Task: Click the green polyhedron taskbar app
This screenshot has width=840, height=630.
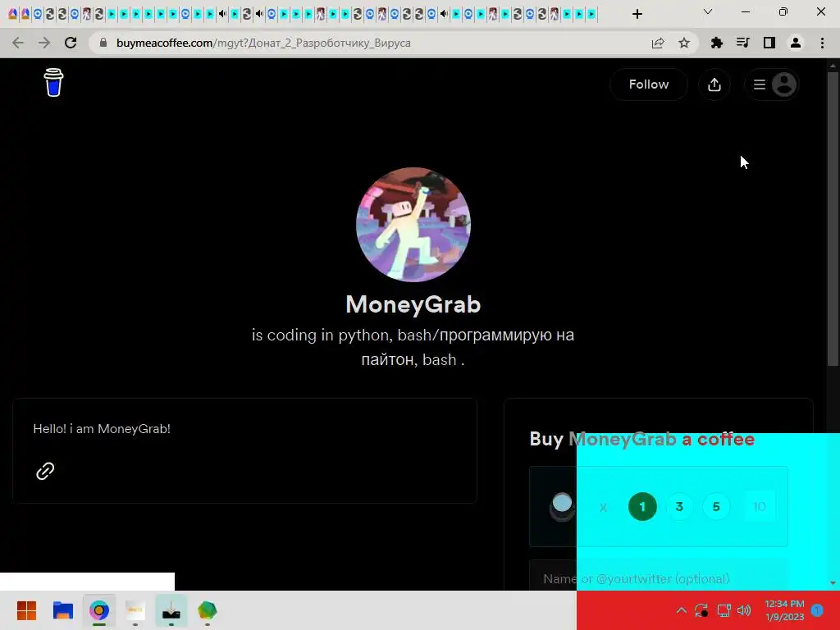Action: pyautogui.click(x=207, y=610)
